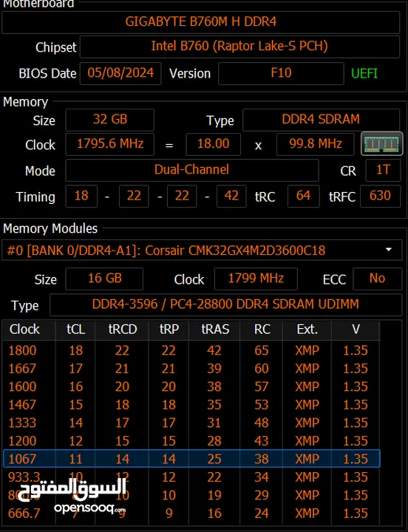Viewport: 408px width, 532px height.
Task: Click the RC value 24 in 666.7 row
Action: click(262, 514)
